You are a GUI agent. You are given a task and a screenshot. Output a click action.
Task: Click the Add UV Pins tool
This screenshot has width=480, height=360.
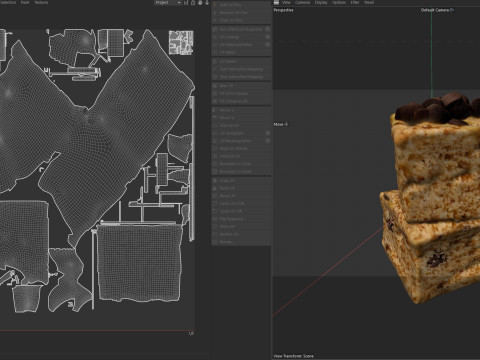click(x=241, y=5)
